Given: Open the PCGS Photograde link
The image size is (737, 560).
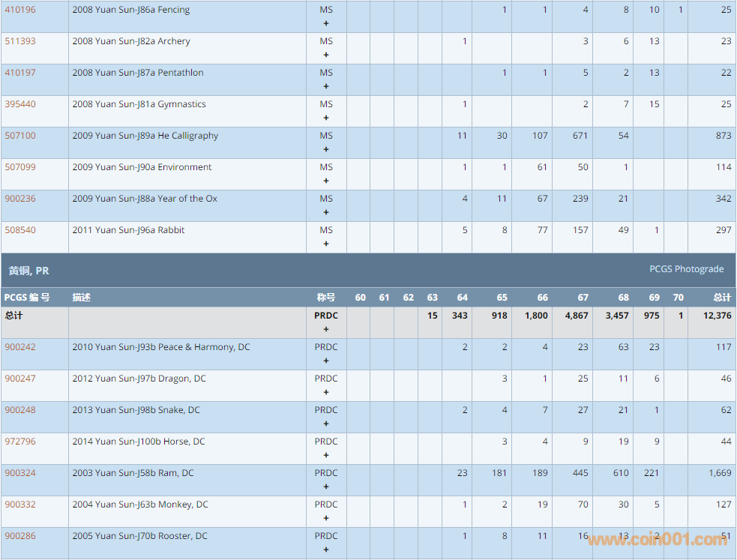Looking at the screenshot, I should pyautogui.click(x=686, y=269).
